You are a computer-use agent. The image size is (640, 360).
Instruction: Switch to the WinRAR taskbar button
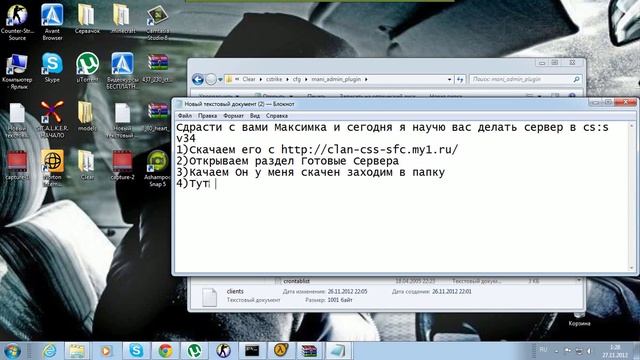point(309,351)
